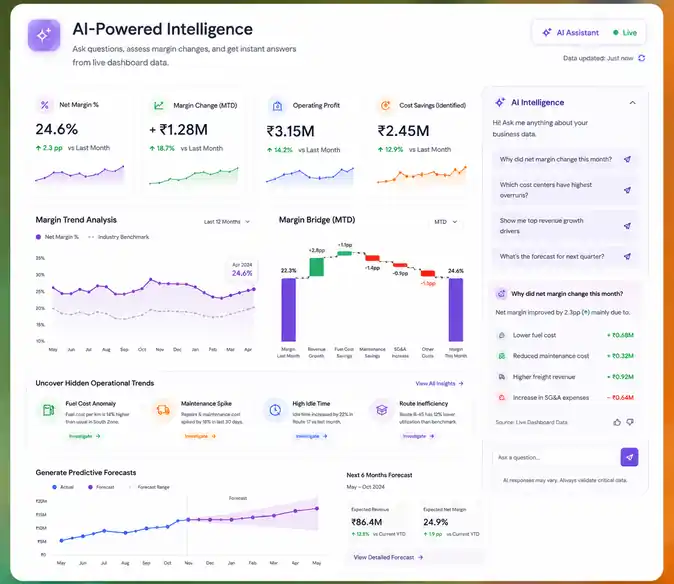Click the +₹1.28M margin change value

(x=178, y=130)
